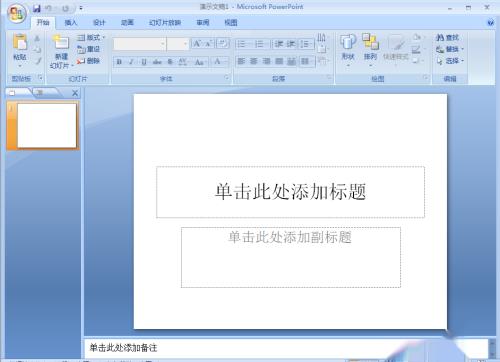Close the slides pane with the X
Viewport: 500px width, 362px height.
coord(75,93)
